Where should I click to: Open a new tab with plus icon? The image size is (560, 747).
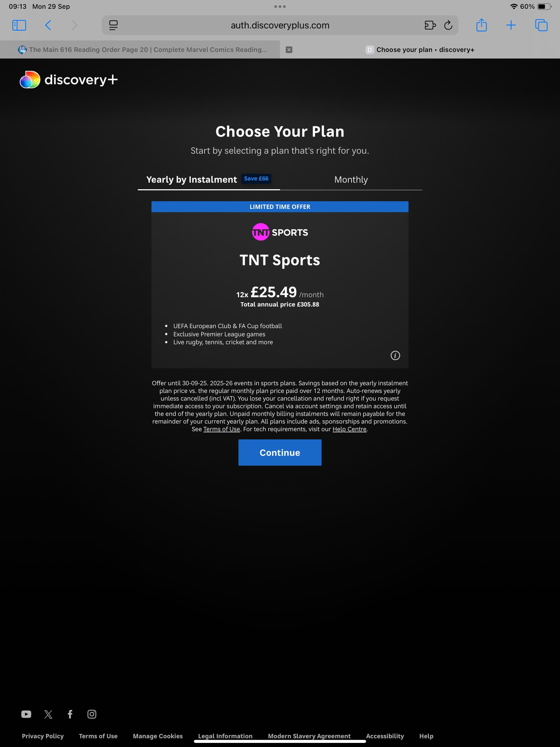coord(511,25)
